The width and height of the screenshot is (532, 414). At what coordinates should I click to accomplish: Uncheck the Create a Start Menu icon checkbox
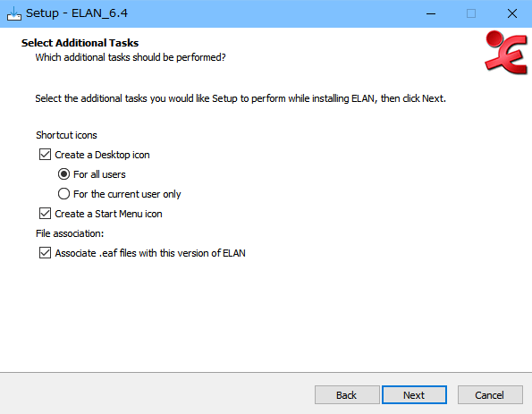pyautogui.click(x=45, y=214)
